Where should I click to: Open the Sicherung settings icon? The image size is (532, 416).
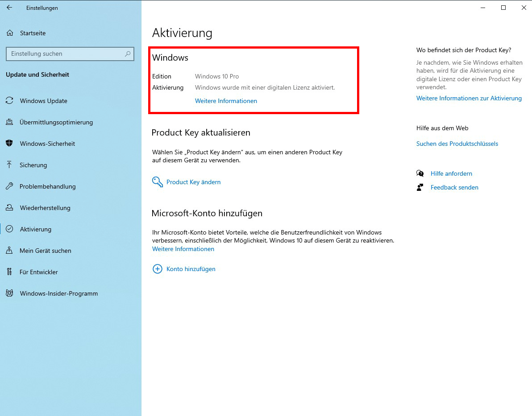9,165
